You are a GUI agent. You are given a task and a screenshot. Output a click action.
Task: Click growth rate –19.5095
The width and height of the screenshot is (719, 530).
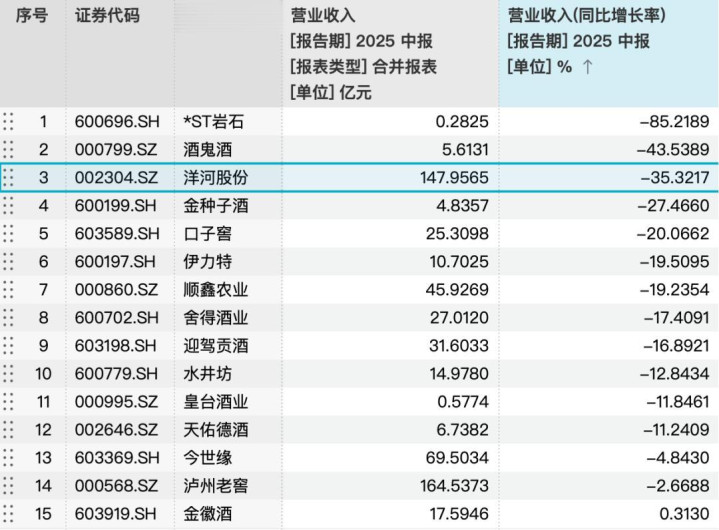675,261
